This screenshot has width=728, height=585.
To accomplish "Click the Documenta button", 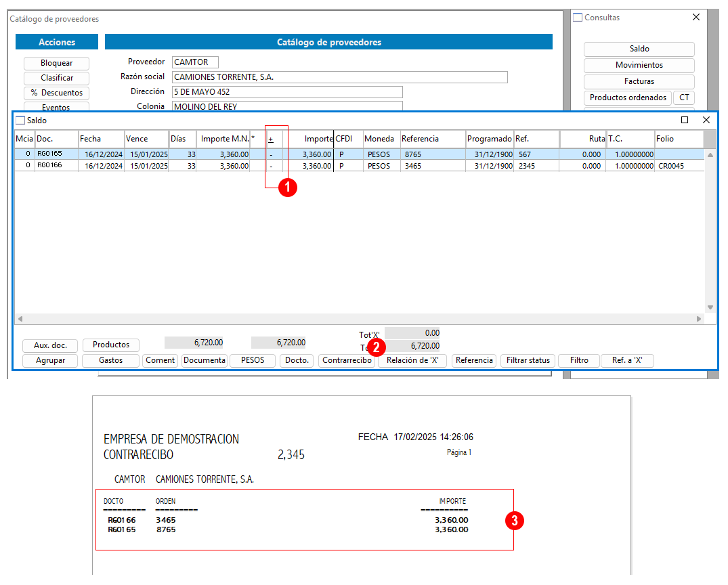I will point(205,361).
